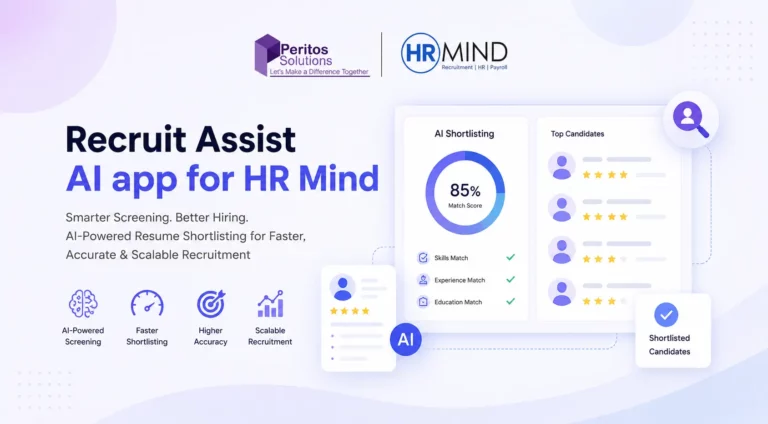Click the green check beside Experience Match
The height and width of the screenshot is (424, 768).
tap(510, 279)
